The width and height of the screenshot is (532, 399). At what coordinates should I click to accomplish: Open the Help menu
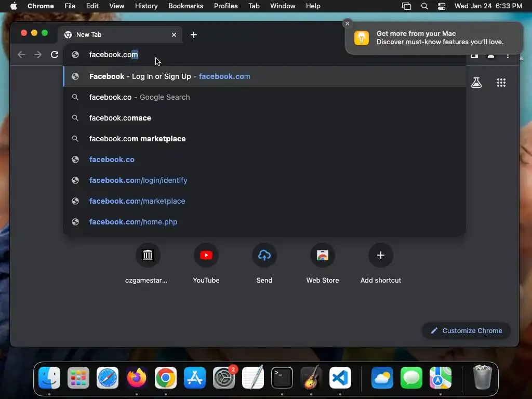pyautogui.click(x=313, y=6)
